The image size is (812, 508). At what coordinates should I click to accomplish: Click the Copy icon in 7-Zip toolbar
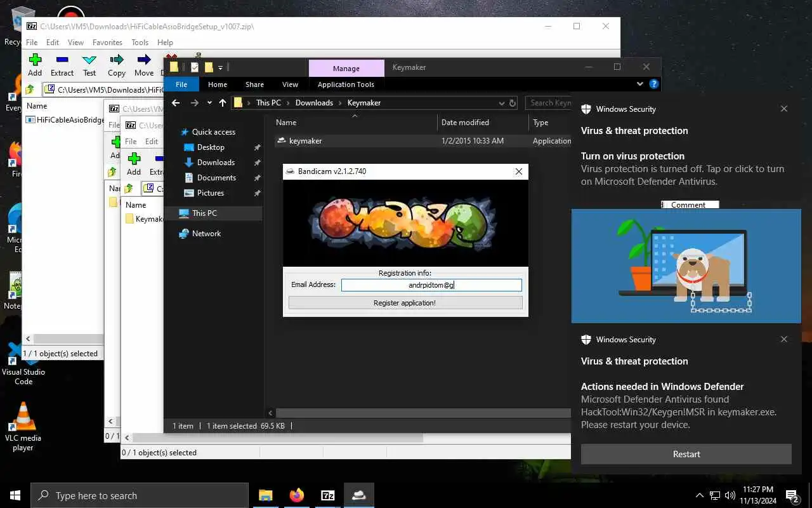[x=117, y=60]
